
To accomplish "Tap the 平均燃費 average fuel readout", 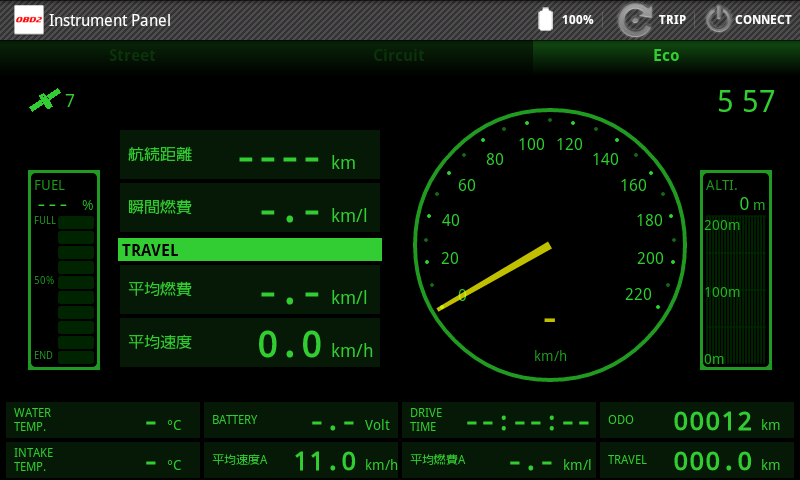I will (x=250, y=289).
